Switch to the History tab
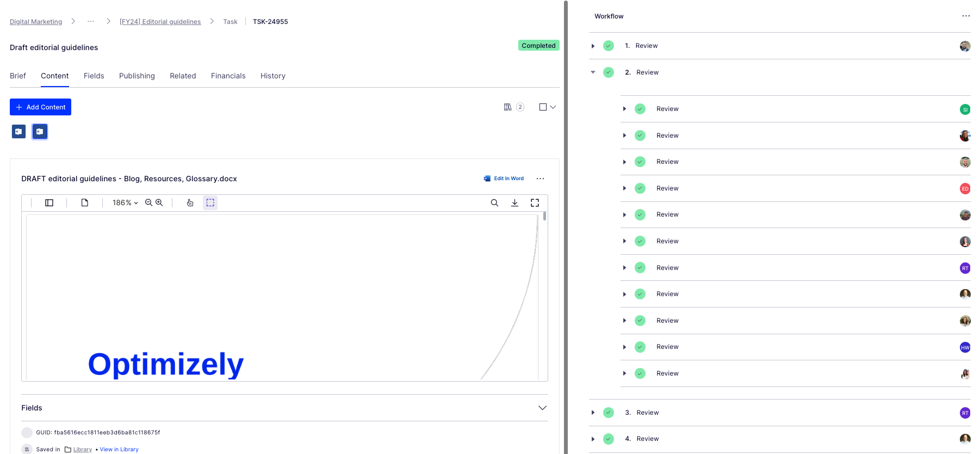The height and width of the screenshot is (454, 980). pyautogui.click(x=273, y=76)
